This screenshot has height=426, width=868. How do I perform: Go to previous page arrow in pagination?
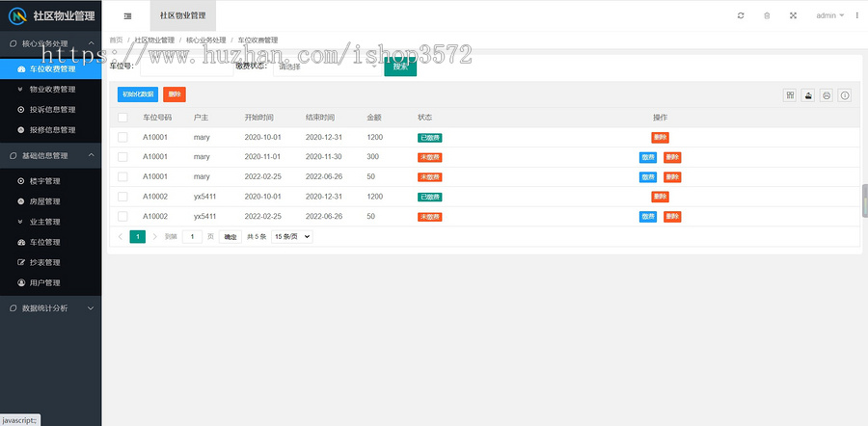[121, 237]
